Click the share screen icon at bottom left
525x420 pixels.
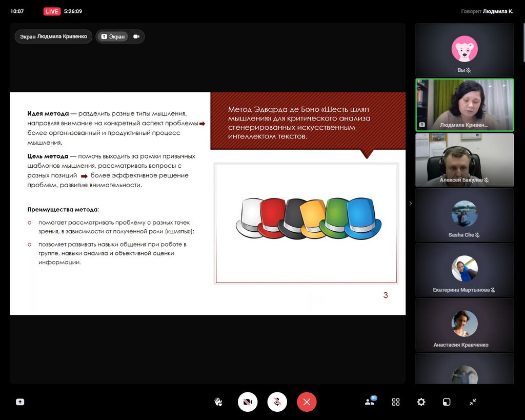pos(20,403)
